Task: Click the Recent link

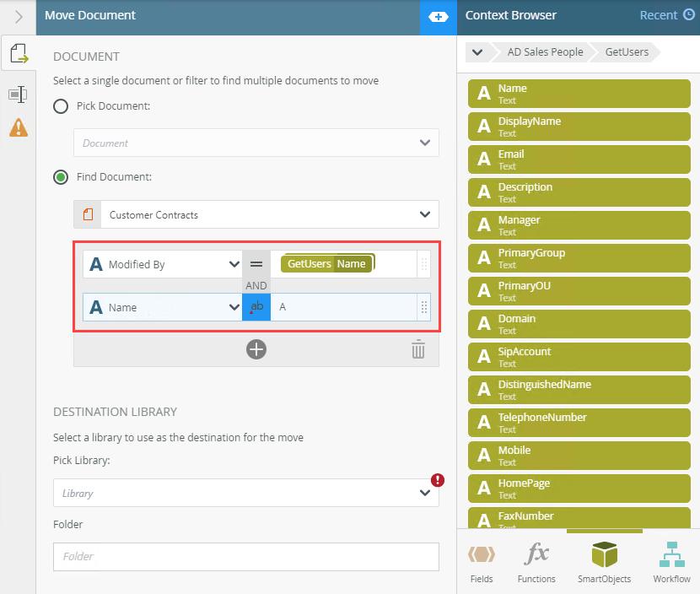Action: pyautogui.click(x=666, y=15)
